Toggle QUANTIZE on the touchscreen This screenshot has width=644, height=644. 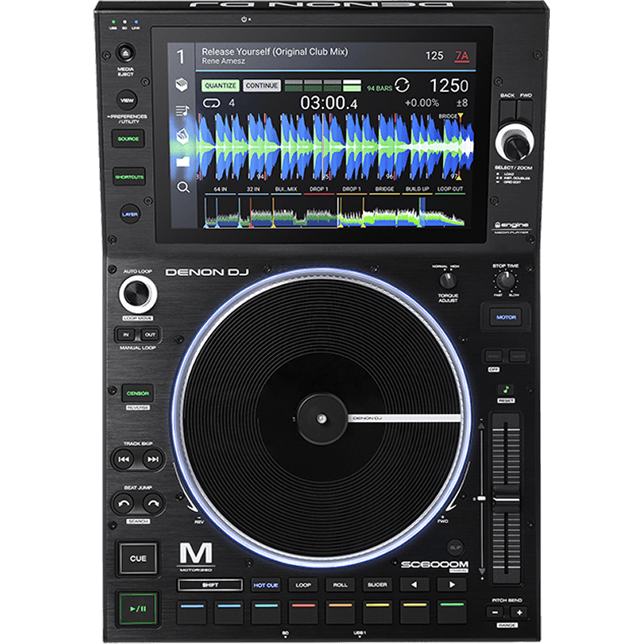tap(221, 85)
